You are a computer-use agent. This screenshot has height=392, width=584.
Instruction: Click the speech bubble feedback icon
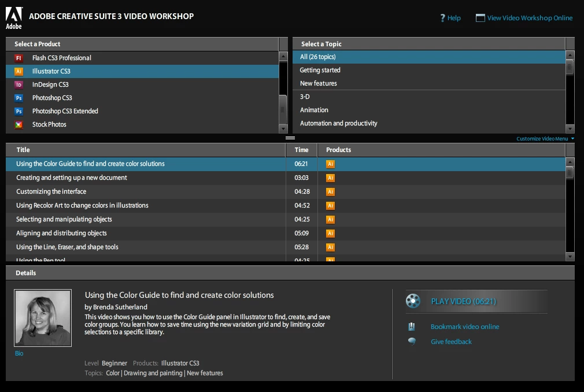click(x=412, y=341)
